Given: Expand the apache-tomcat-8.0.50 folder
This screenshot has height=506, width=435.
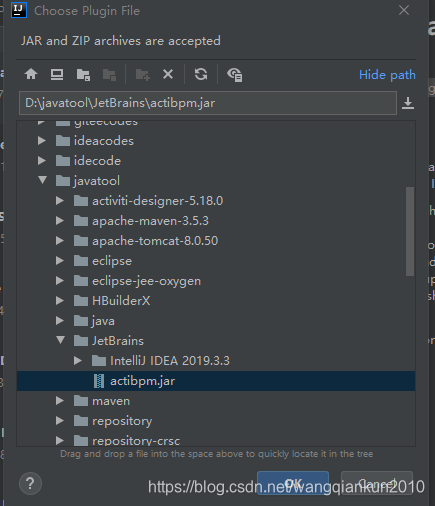Looking at the screenshot, I should tap(60, 241).
